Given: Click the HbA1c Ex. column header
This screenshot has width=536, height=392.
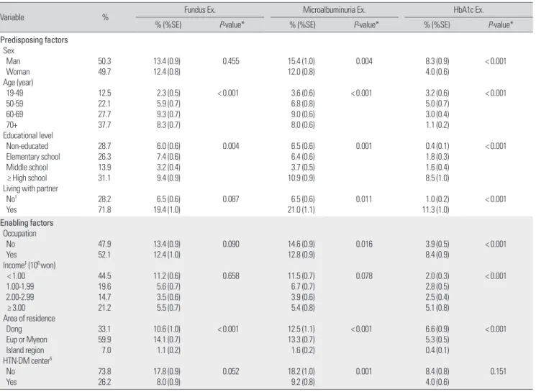Looking at the screenshot, I should (468, 10).
